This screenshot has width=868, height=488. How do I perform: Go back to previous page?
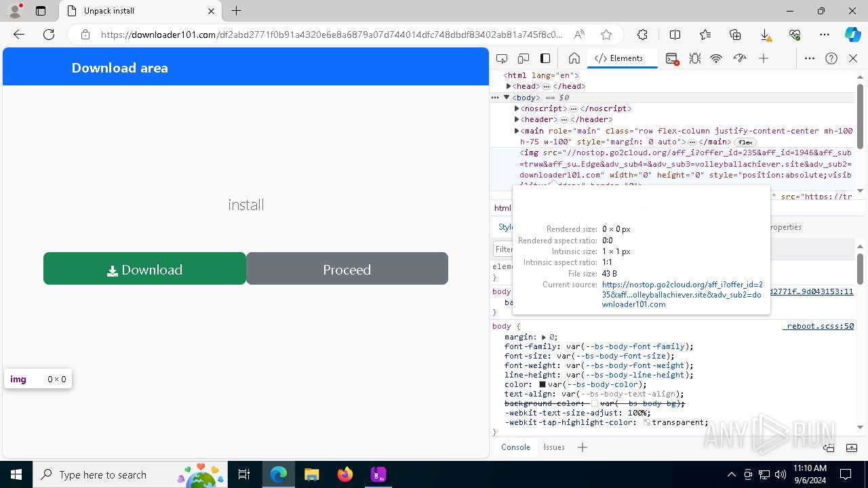19,35
